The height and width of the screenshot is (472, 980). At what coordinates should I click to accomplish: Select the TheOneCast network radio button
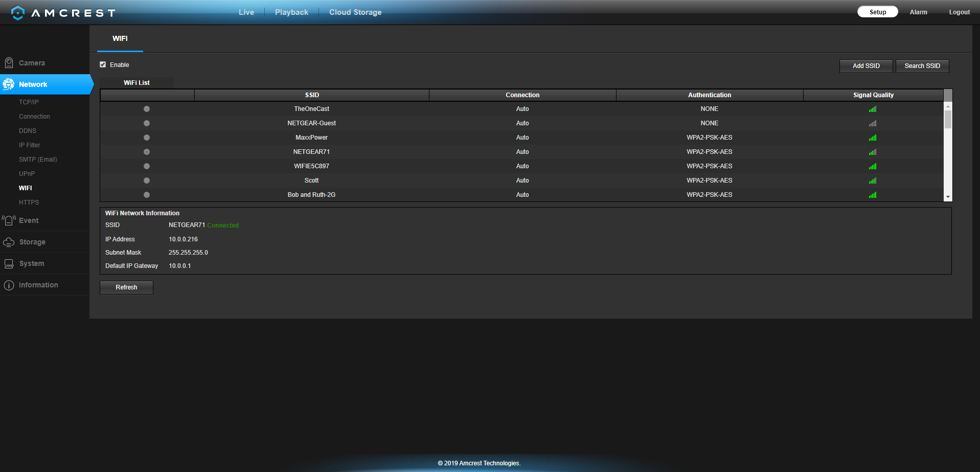147,109
